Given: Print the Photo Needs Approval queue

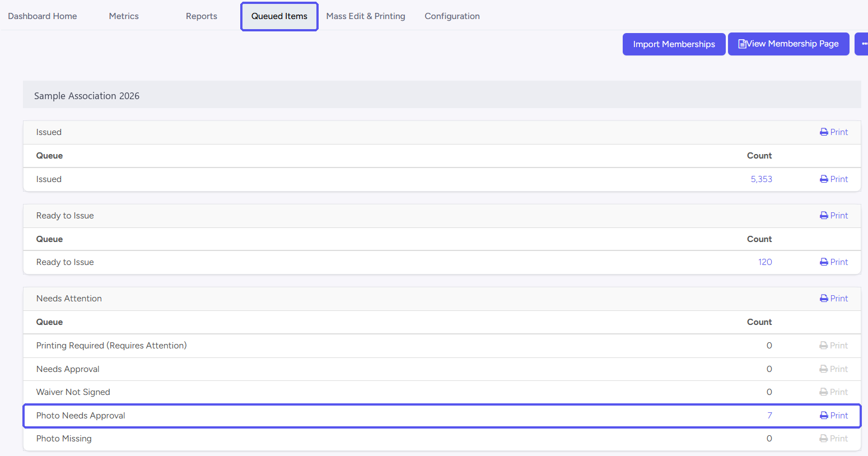Looking at the screenshot, I should 834,416.
